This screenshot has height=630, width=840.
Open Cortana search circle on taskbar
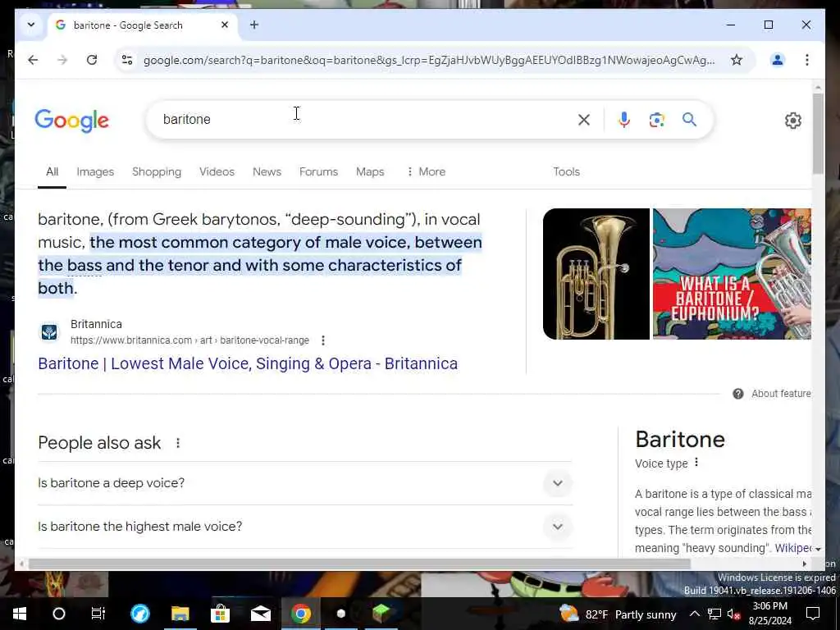tap(59, 614)
